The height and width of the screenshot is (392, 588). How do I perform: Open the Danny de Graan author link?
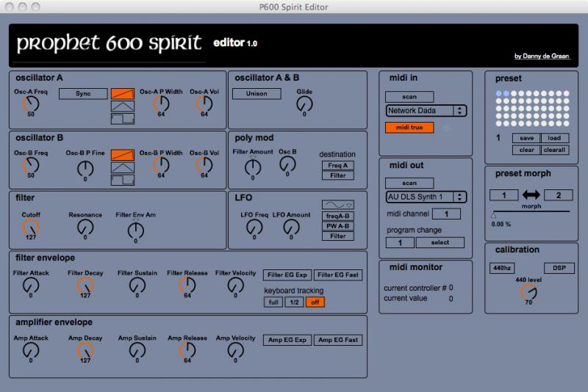point(542,57)
